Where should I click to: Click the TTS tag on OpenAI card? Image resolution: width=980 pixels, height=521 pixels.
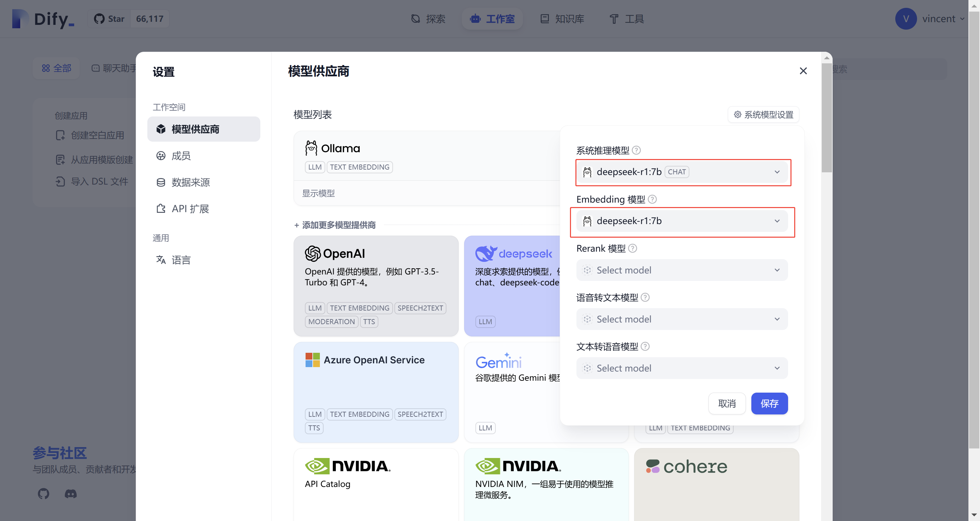369,322
